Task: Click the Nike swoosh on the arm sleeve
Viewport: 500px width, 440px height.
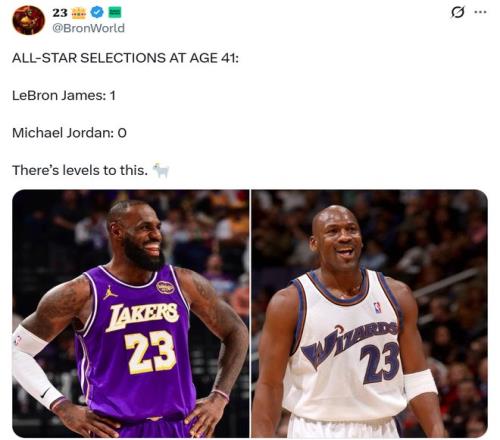Action: (46, 393)
